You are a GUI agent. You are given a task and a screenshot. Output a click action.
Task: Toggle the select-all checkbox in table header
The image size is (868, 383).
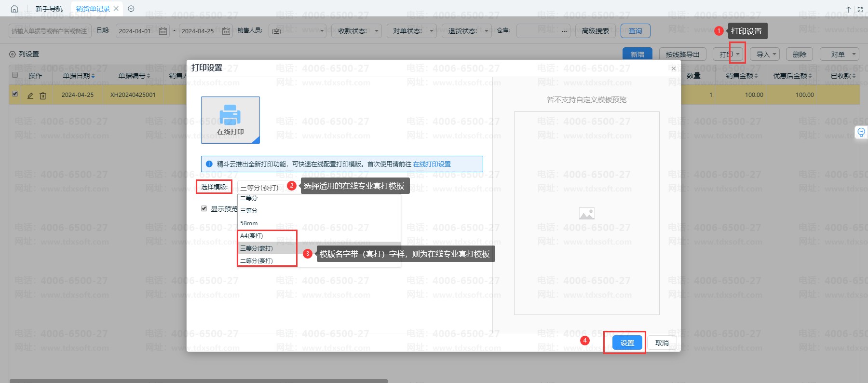(15, 75)
